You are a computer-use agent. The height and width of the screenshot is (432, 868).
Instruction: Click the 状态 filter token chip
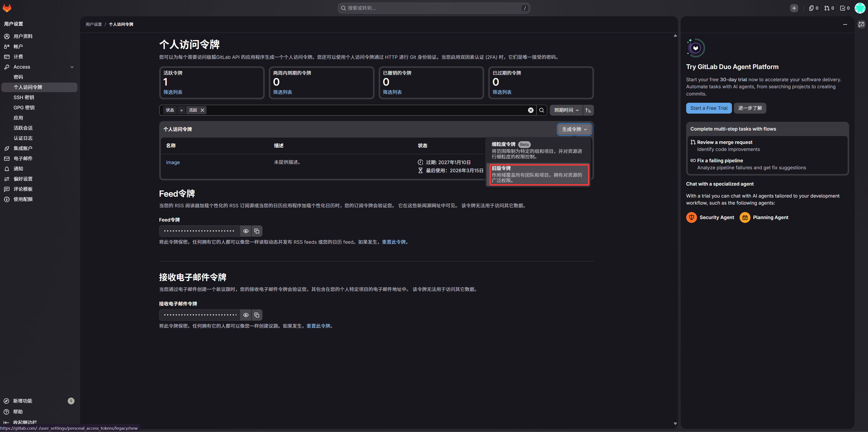pos(170,110)
